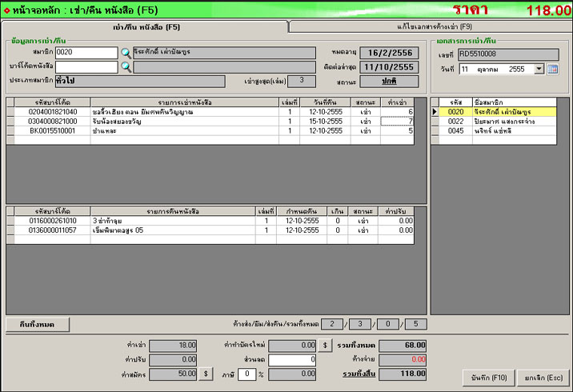This screenshot has height=392, width=573.
Task: Click the last contact date 11/10/2555
Action: tap(389, 67)
